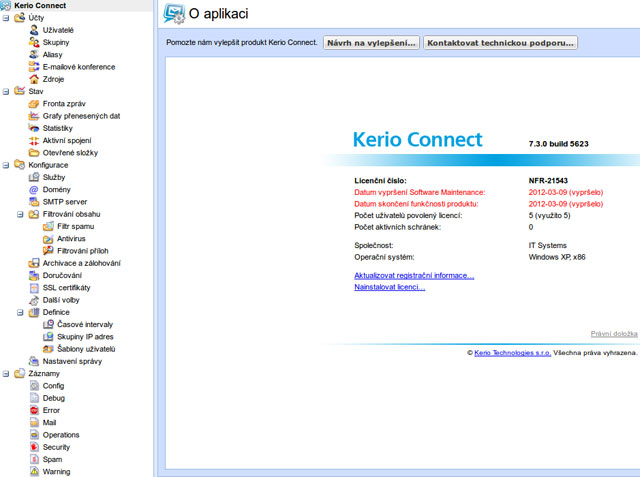Open the Další volby icon

(x=34, y=300)
